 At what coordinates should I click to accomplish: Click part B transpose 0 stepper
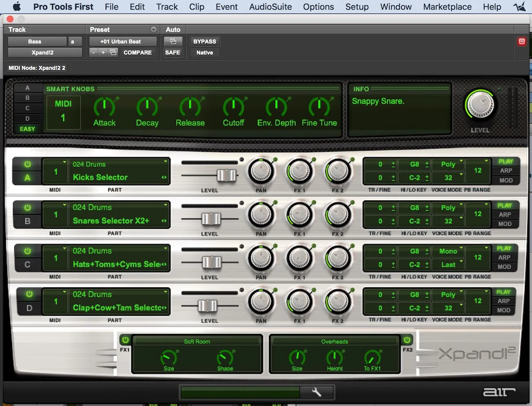393,207
